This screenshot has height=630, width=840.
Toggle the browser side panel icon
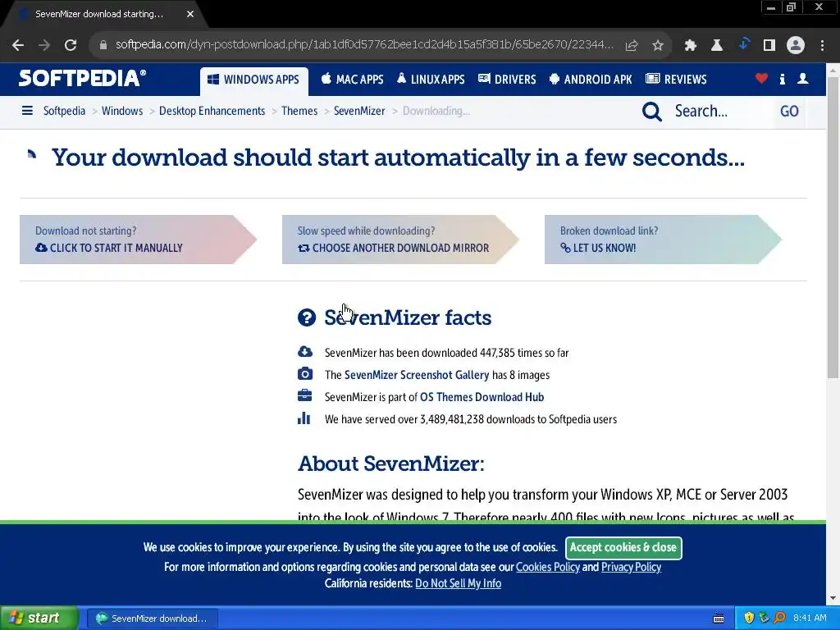click(x=769, y=45)
